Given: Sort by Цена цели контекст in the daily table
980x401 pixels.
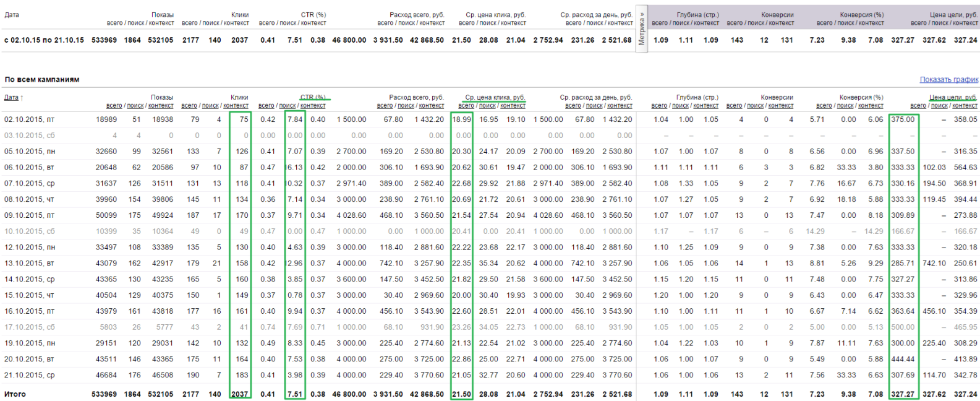Looking at the screenshot, I should (965, 106).
